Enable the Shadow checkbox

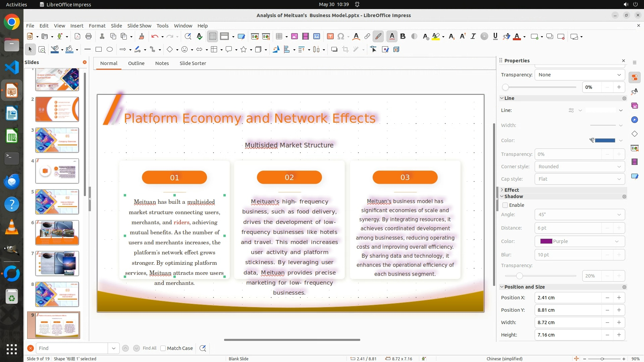505,205
